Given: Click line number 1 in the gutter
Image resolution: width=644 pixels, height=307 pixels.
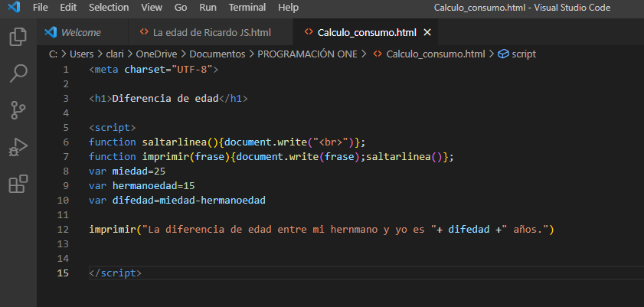Looking at the screenshot, I should pyautogui.click(x=66, y=70).
